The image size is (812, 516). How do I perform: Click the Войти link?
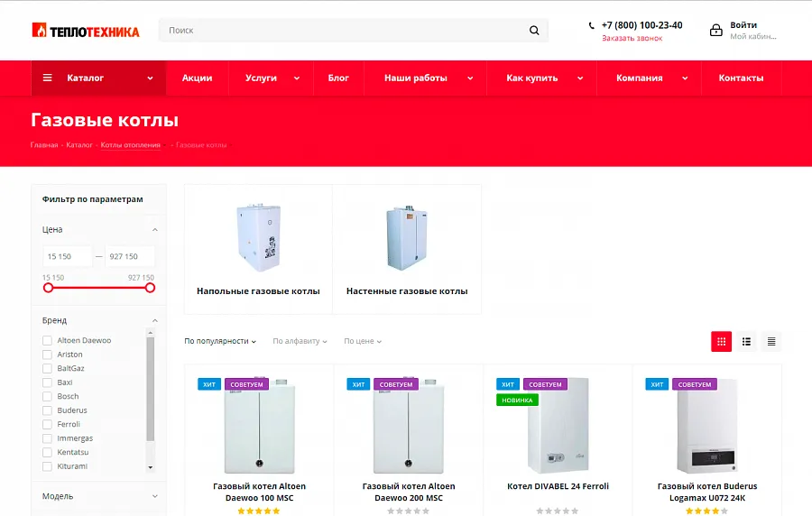point(743,25)
